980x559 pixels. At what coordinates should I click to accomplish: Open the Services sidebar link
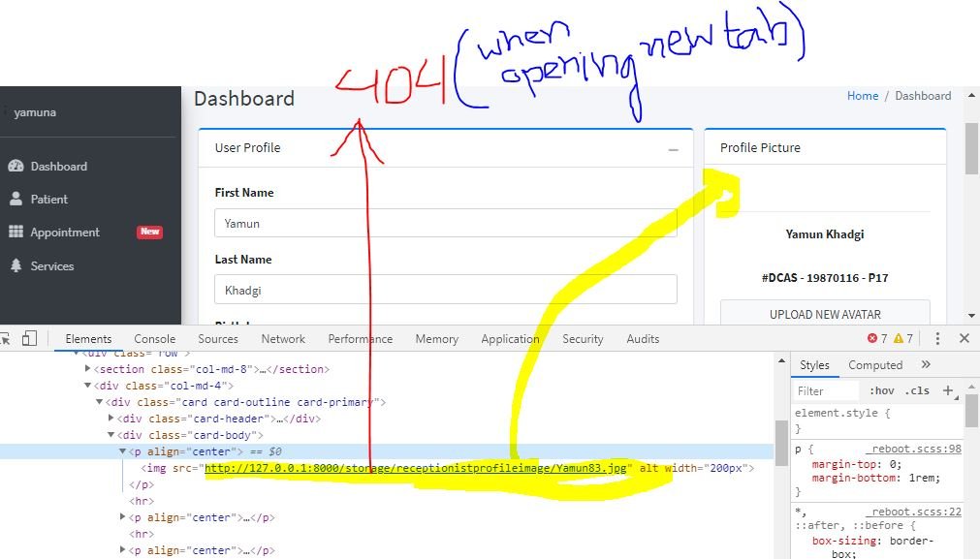tap(52, 266)
